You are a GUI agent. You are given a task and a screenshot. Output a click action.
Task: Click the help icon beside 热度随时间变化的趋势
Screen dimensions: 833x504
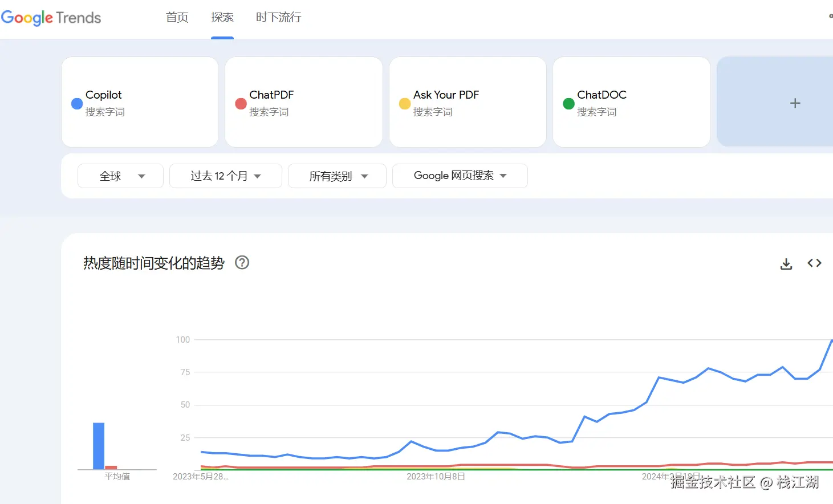pyautogui.click(x=242, y=263)
